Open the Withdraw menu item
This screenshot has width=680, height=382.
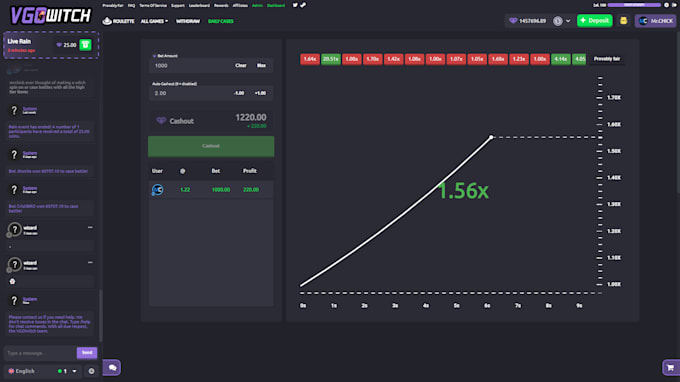tap(188, 21)
